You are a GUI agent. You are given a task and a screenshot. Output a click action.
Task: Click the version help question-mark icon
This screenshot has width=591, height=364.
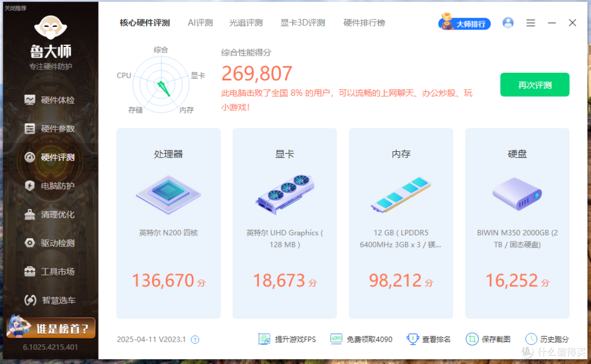click(195, 339)
